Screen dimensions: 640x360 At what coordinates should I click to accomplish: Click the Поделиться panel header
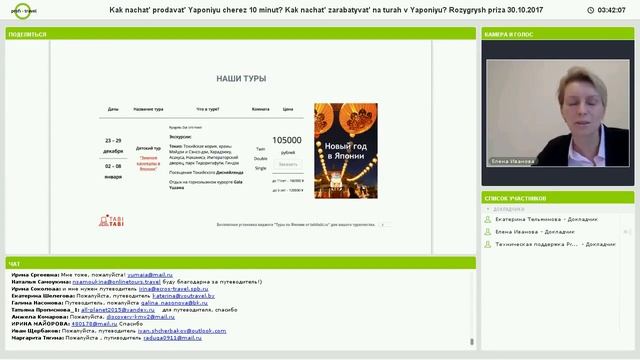240,34
